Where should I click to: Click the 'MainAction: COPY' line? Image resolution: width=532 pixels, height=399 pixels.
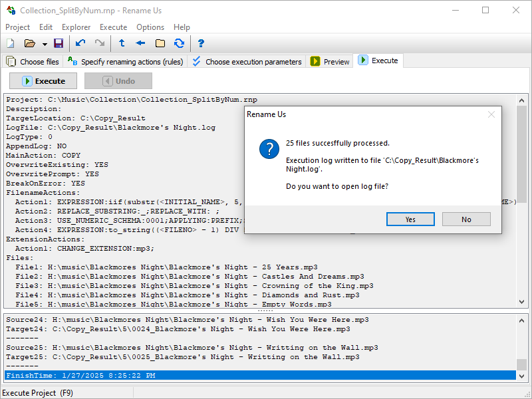tap(43, 156)
